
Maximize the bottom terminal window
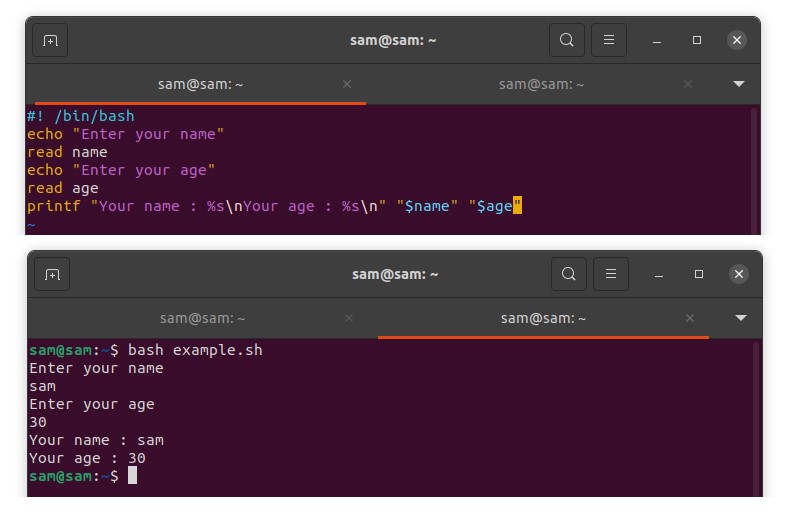(x=699, y=274)
